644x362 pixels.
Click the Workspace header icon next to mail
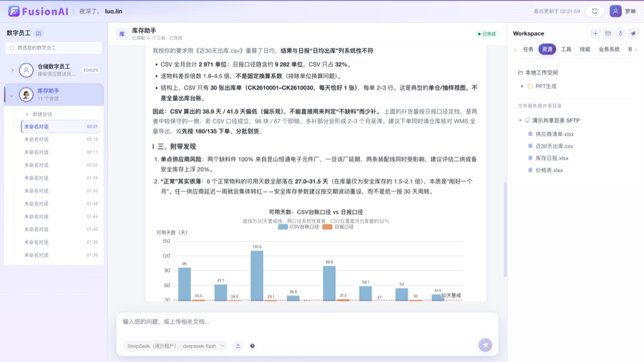pyautogui.click(x=620, y=33)
